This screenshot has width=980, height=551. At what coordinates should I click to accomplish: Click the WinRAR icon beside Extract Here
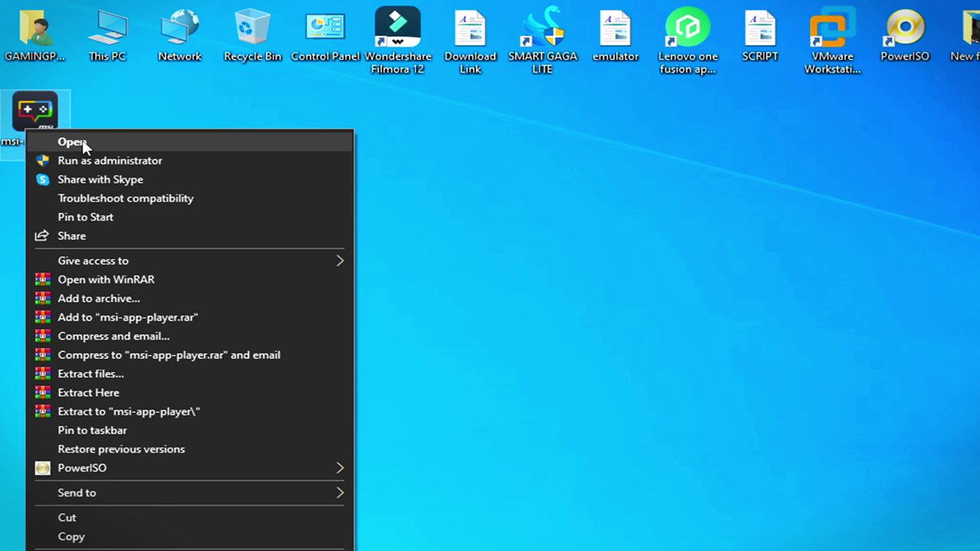(x=43, y=393)
